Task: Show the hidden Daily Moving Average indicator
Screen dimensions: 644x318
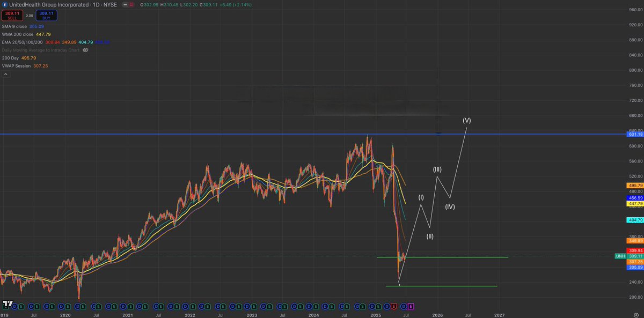Action: pos(85,50)
